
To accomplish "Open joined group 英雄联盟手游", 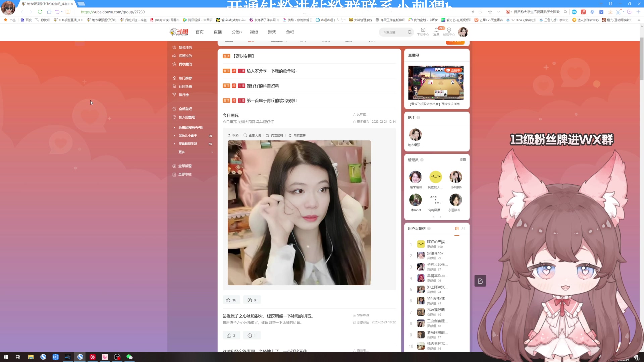I will pos(188,144).
